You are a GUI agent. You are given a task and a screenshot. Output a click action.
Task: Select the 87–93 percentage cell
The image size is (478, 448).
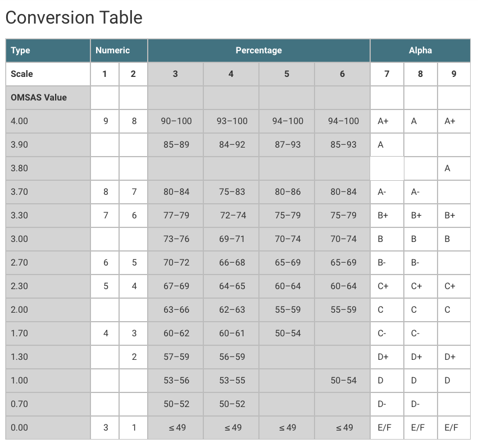[287, 144]
